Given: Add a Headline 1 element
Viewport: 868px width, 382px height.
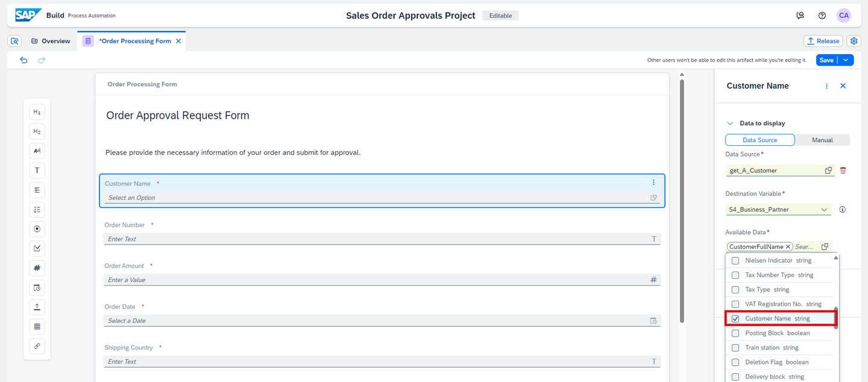Looking at the screenshot, I should pos(37,112).
